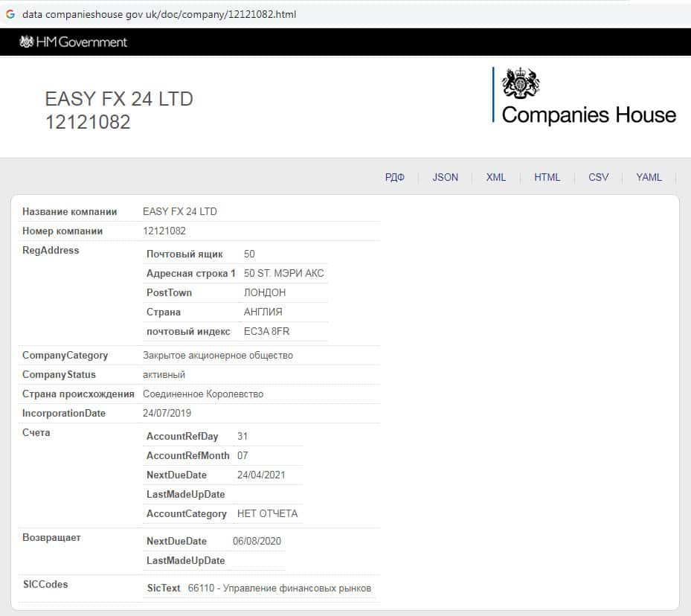Click the 'АНГЛИЯ' value
691x616 pixels.
tap(263, 312)
